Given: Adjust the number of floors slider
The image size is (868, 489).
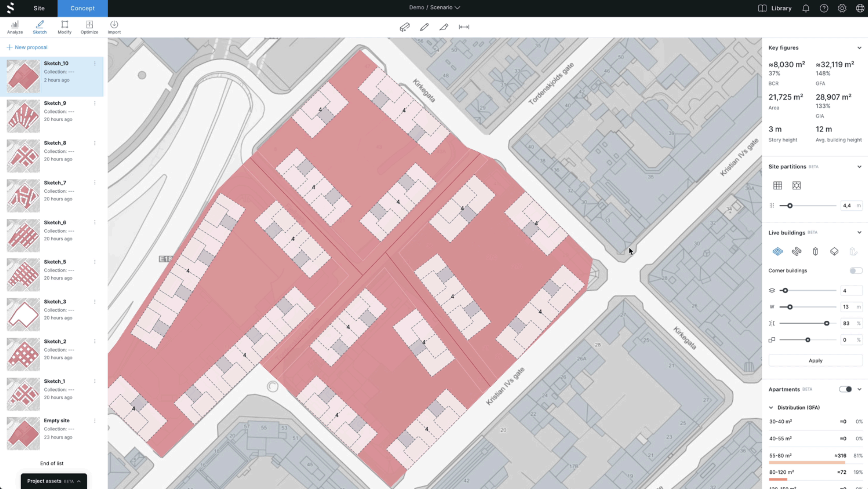Looking at the screenshot, I should [785, 290].
